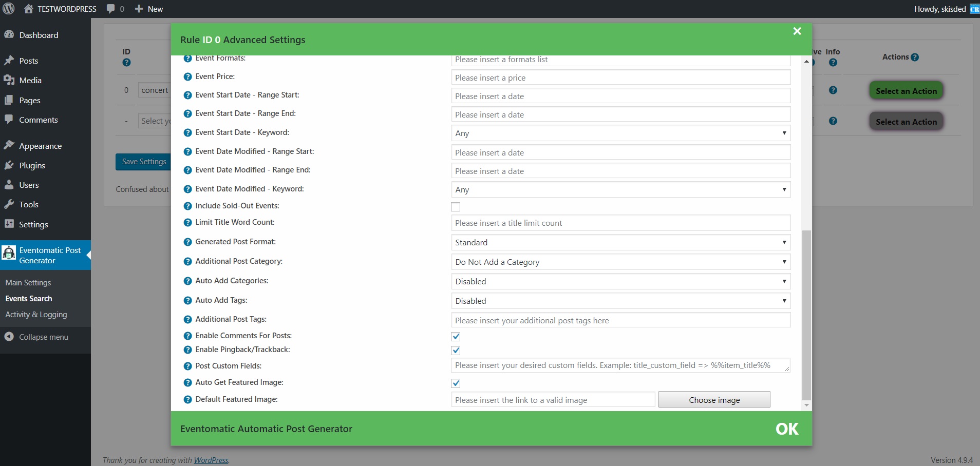Image resolution: width=980 pixels, height=466 pixels.
Task: Open Activity & Logging submenu item
Action: pos(36,315)
